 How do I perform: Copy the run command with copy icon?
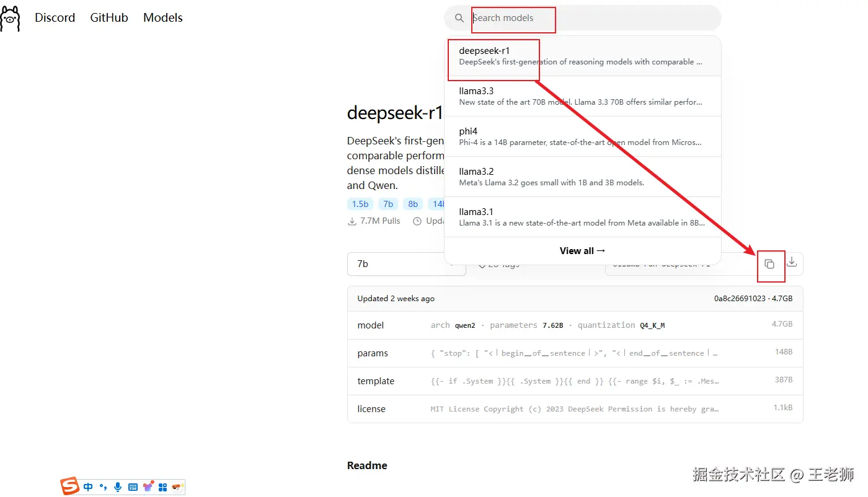769,264
